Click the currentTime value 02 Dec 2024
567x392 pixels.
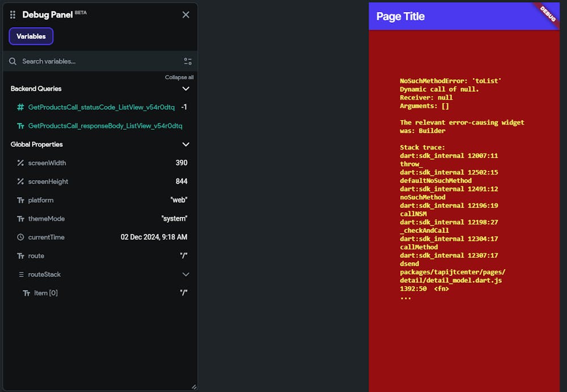coord(154,237)
